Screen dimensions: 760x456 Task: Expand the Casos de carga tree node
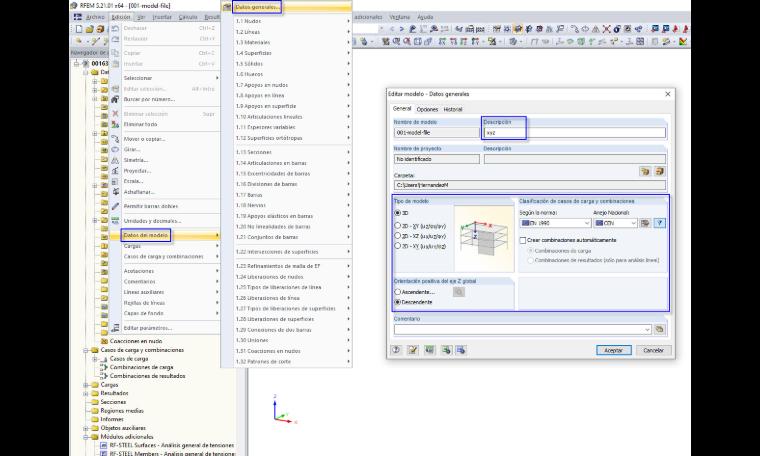(95, 359)
